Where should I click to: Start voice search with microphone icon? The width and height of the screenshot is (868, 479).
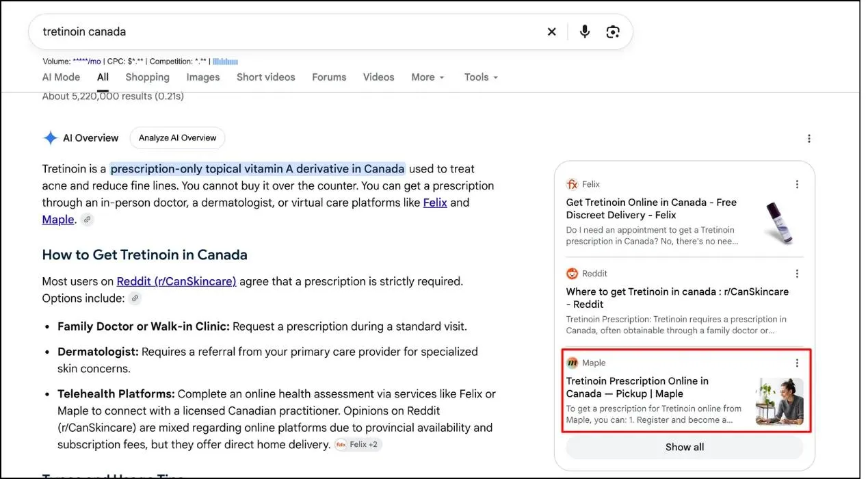coord(585,31)
